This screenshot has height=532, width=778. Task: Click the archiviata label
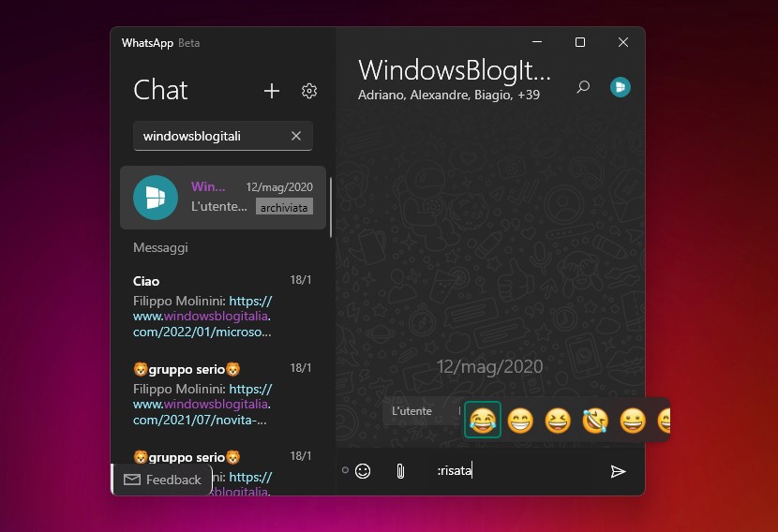284,207
